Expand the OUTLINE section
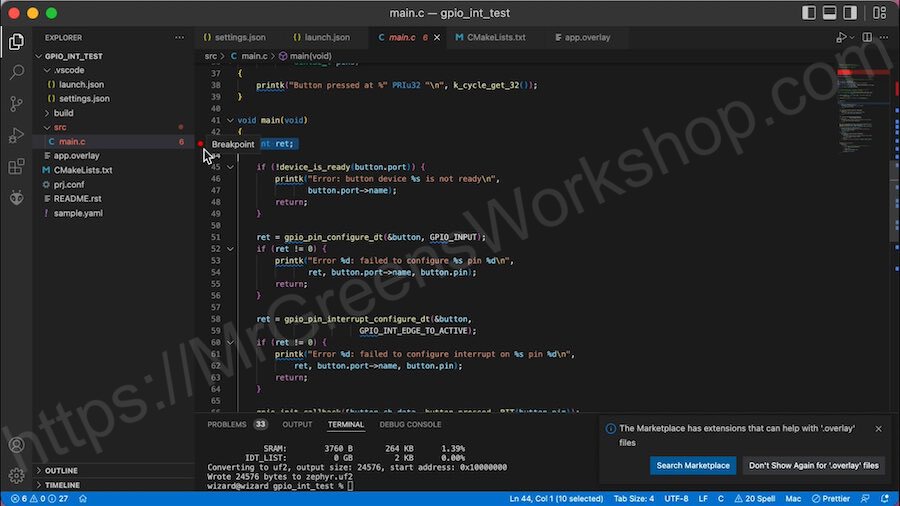Image resolution: width=900 pixels, height=506 pixels. (x=61, y=470)
